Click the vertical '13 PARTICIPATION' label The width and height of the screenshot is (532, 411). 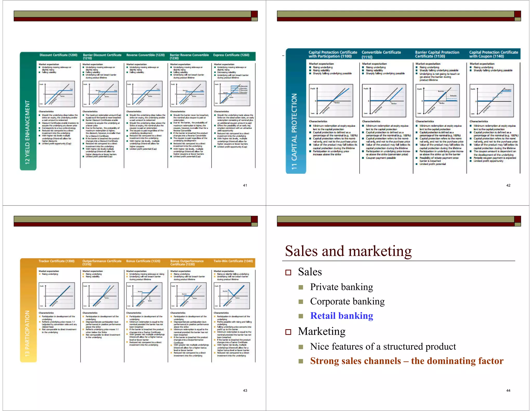[x=27, y=334]
